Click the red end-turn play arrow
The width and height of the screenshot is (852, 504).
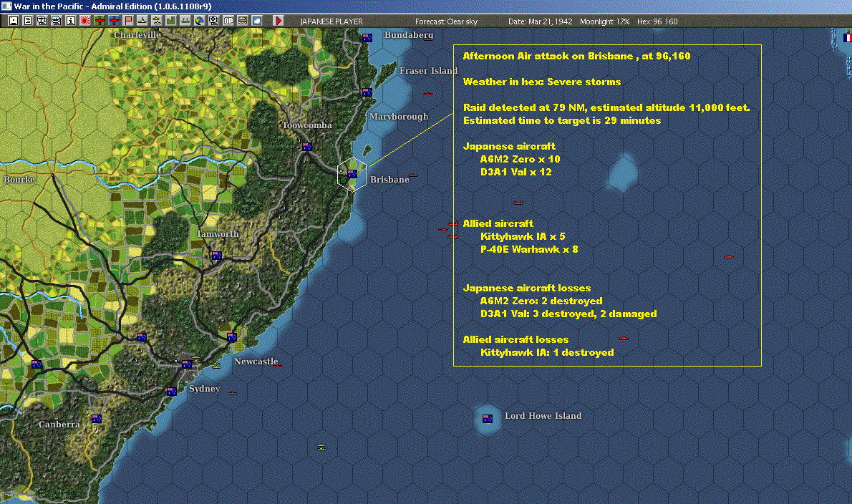[279, 21]
